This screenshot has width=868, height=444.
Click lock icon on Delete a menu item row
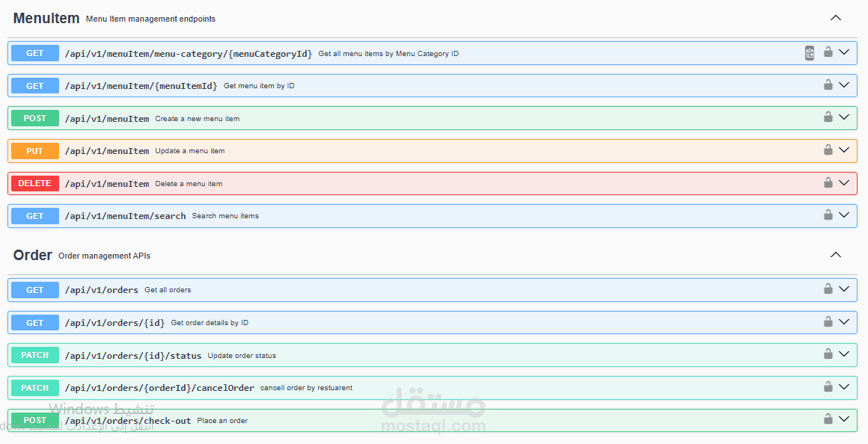(828, 182)
